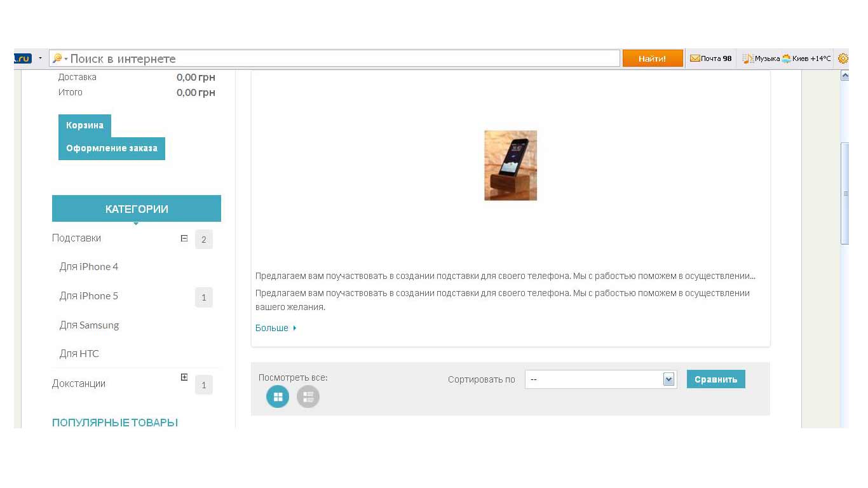Image resolution: width=868 pixels, height=488 pixels.
Task: Click the Оформление заказа button
Action: pyautogui.click(x=112, y=149)
